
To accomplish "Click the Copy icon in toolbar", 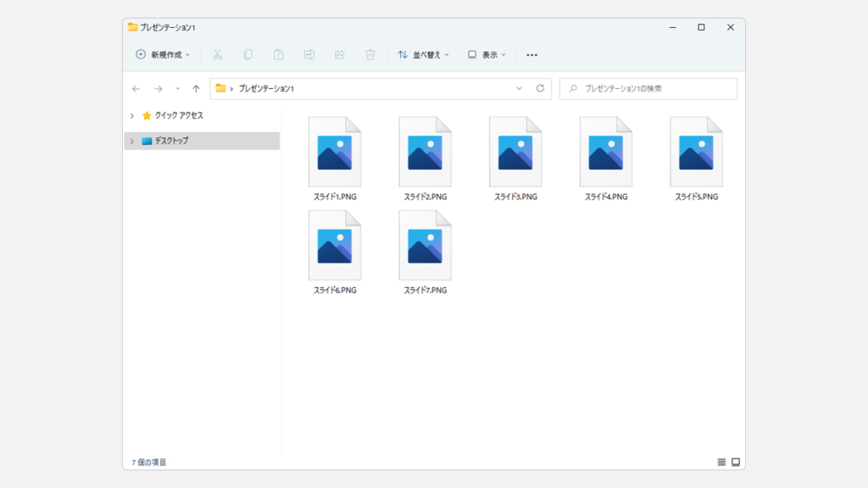I will (x=248, y=54).
